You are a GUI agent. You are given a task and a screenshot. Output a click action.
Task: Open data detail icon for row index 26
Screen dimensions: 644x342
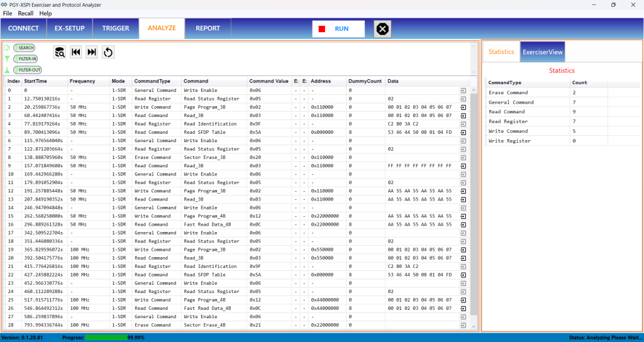pyautogui.click(x=464, y=308)
